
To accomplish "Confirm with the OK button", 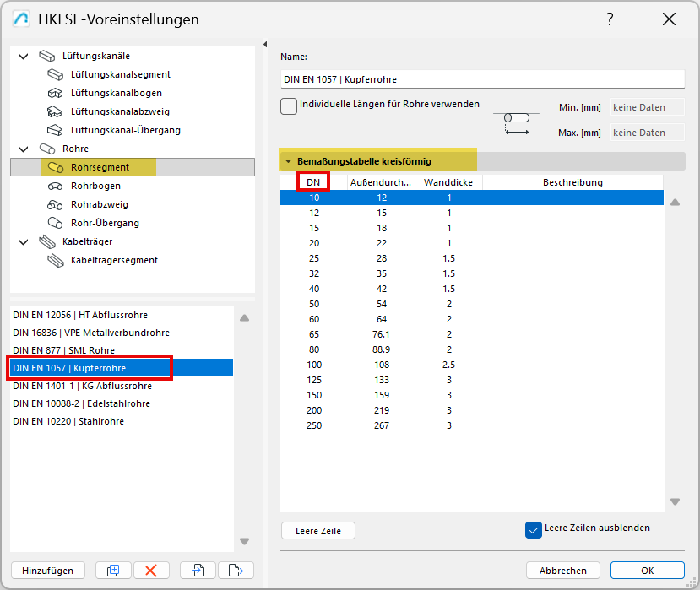I will 648,571.
